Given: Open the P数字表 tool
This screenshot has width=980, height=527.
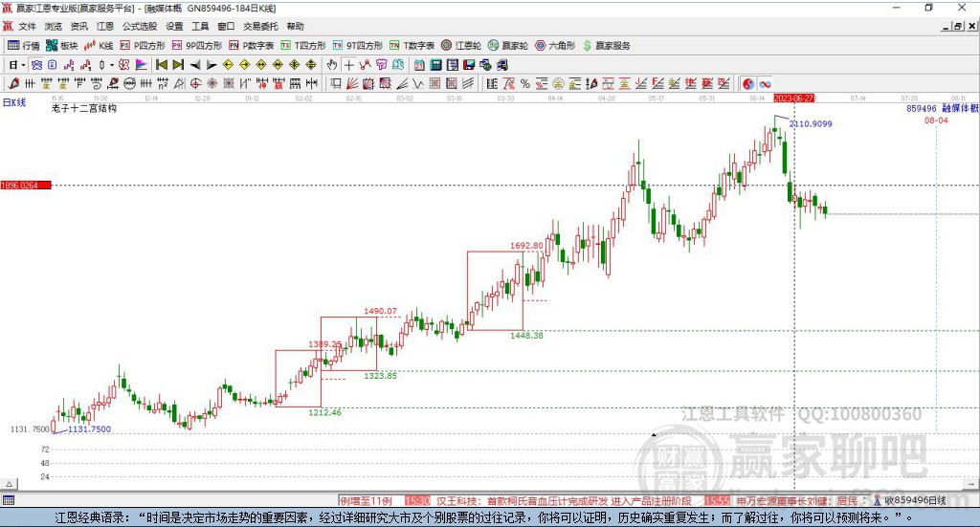Looking at the screenshot, I should coord(252,46).
